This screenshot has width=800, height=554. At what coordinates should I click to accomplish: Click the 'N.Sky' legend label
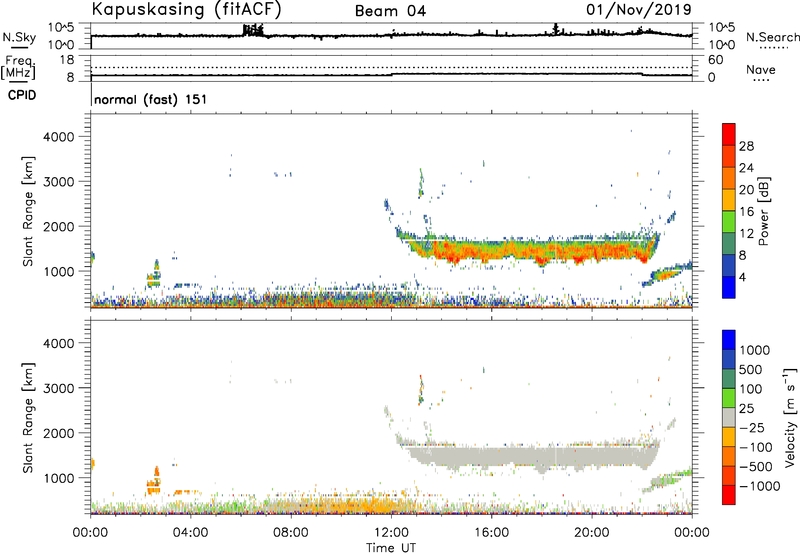coord(19,37)
